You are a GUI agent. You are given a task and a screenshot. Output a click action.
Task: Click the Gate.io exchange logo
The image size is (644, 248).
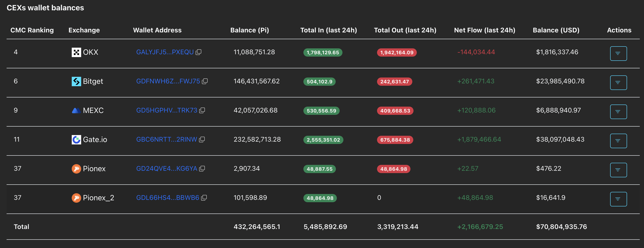coord(76,139)
